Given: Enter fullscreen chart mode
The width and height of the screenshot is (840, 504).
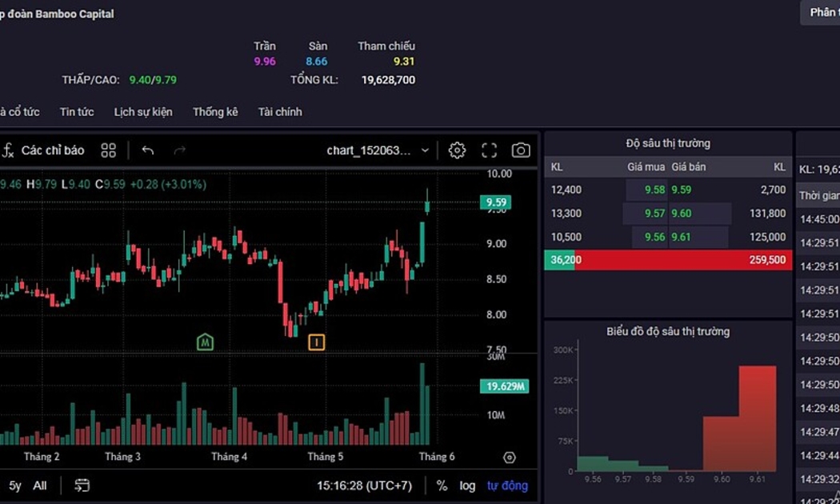Looking at the screenshot, I should 489,150.
